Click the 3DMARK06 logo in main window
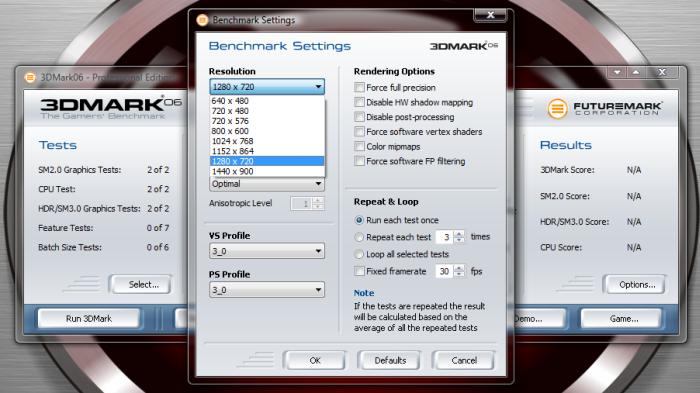The width and height of the screenshot is (700, 393). [111, 109]
